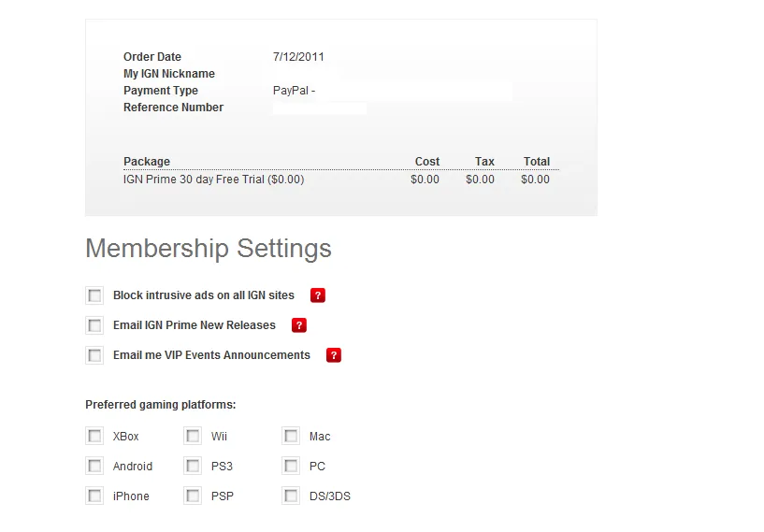
Task: Select XBox as preferred platform
Action: coord(94,436)
